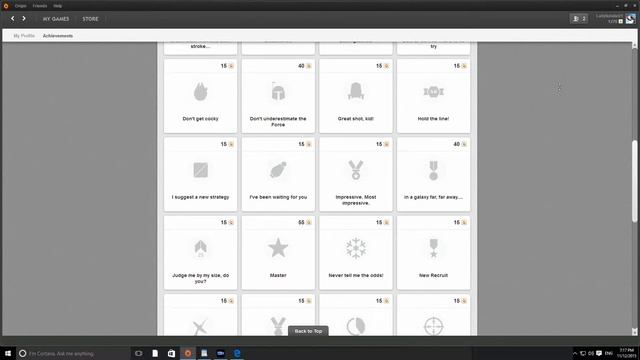
Task: Click the New Recruit medal icon
Action: (433, 249)
